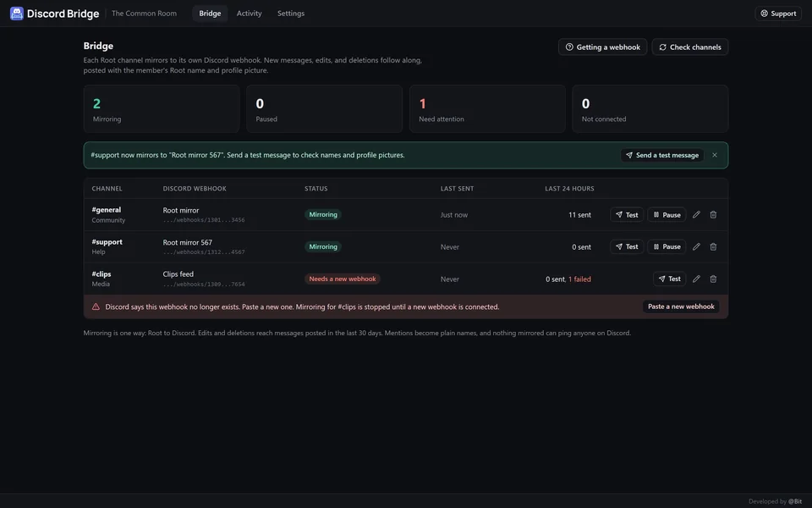Pause mirroring for #general
Screen dimensions: 812x508
coord(667,214)
